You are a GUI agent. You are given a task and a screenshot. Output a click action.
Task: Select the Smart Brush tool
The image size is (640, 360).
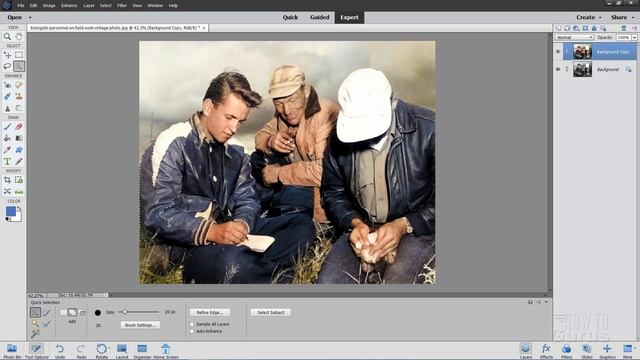(x=7, y=96)
